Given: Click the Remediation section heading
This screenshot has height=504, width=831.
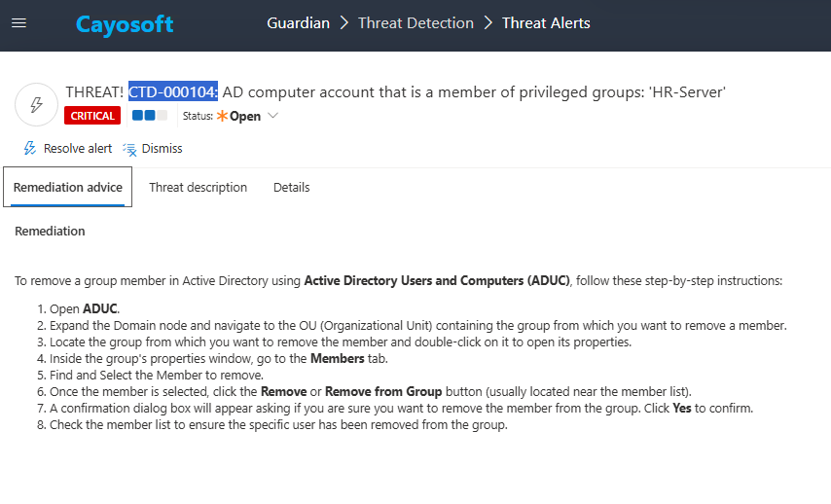Looking at the screenshot, I should pos(50,232).
